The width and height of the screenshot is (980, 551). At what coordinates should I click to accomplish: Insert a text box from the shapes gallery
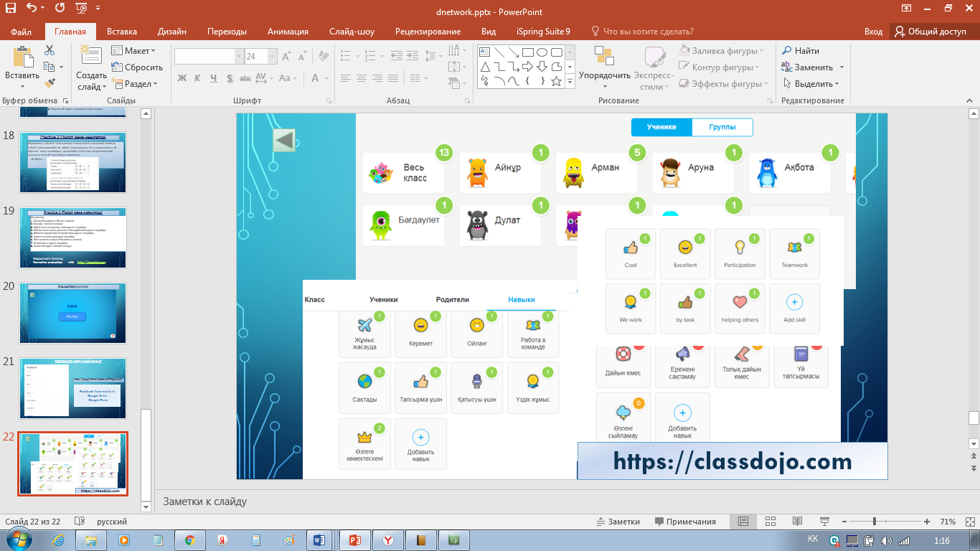tap(484, 52)
